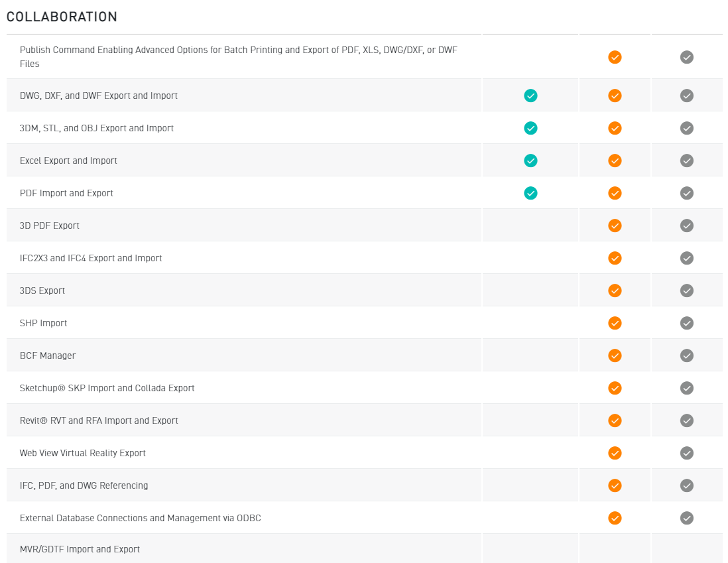The width and height of the screenshot is (728, 563).
Task: Select the MVR/GDTF Import and Export row
Action: pyautogui.click(x=80, y=549)
